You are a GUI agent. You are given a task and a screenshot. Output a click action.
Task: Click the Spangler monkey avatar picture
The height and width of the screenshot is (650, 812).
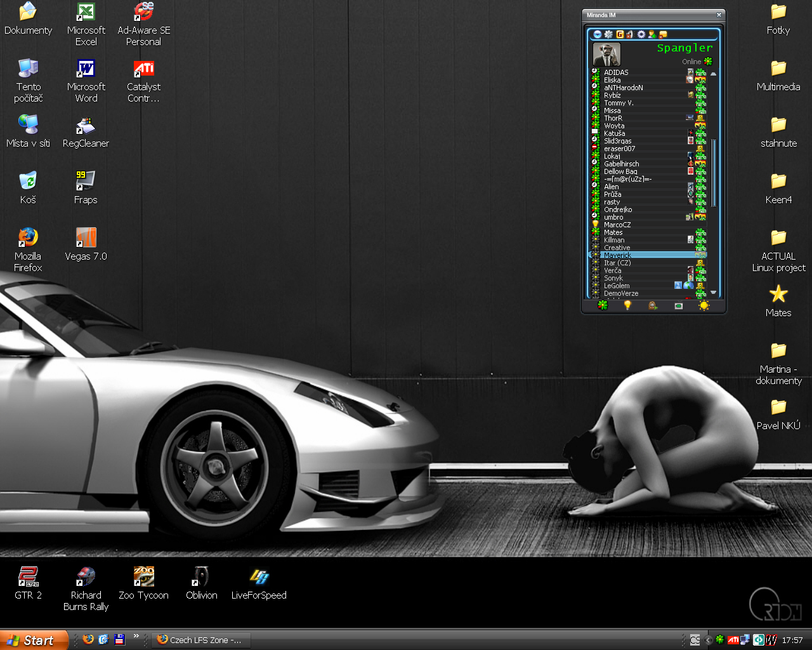(x=606, y=55)
